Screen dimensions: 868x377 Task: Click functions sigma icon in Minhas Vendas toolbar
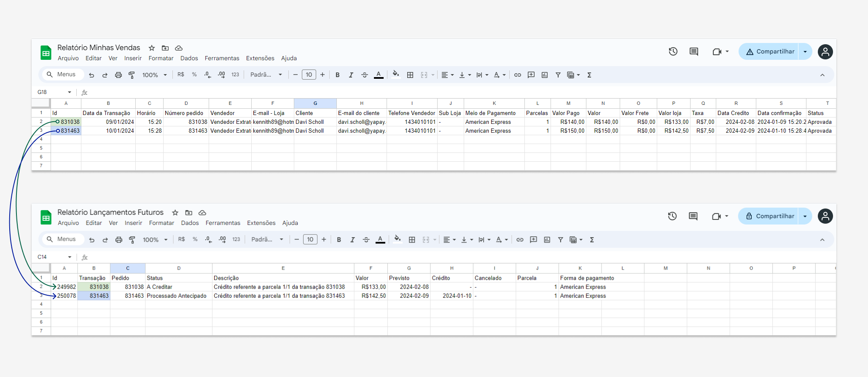589,75
